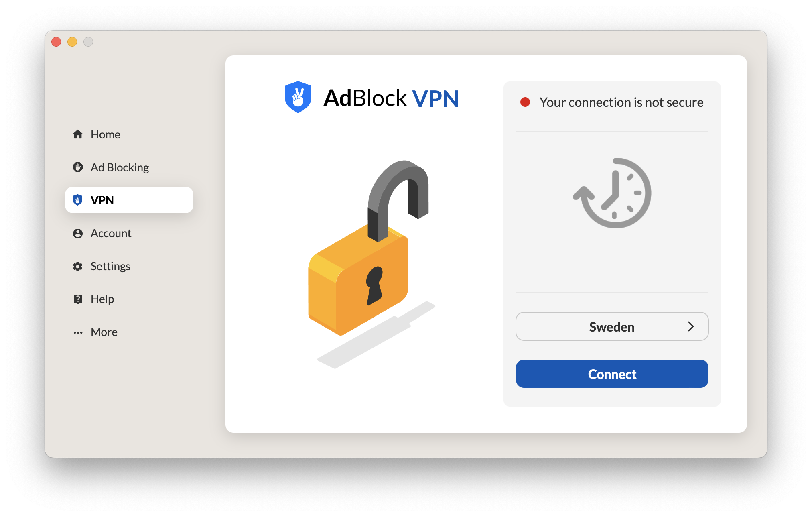This screenshot has height=517, width=812.
Task: Click the divider line under connection status
Action: tap(611, 130)
